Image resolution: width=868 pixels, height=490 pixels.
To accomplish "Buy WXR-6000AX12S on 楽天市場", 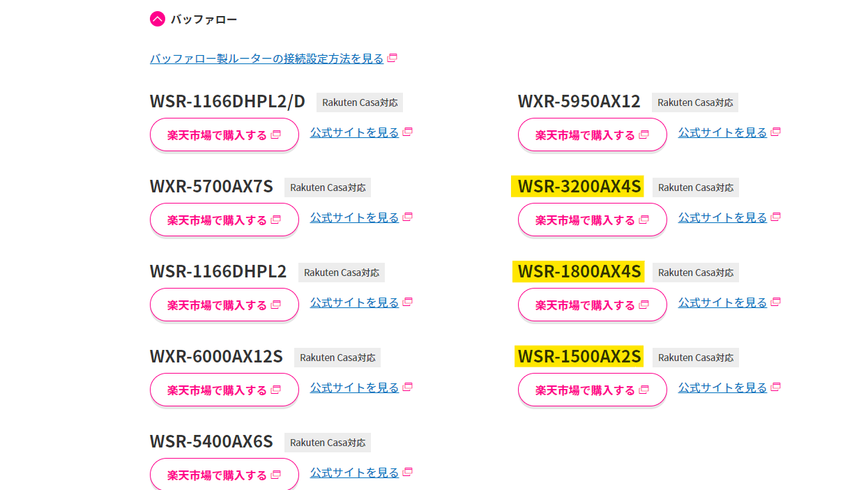I will click(x=224, y=390).
